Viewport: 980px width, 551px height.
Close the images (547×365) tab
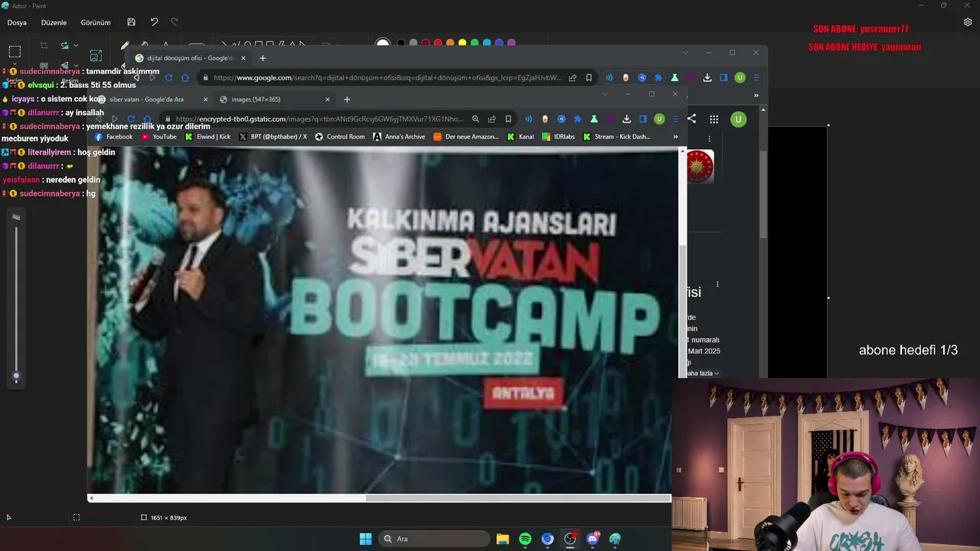[328, 99]
